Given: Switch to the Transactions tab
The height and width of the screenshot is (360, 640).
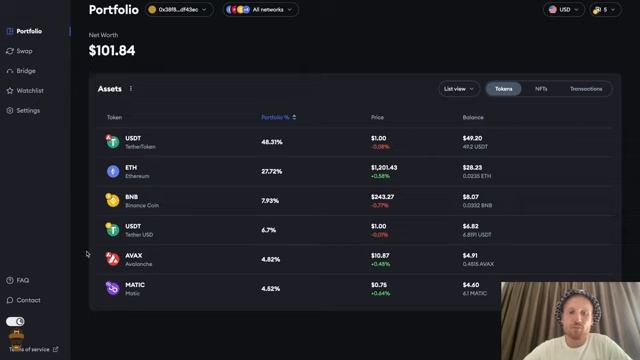Looking at the screenshot, I should (586, 89).
